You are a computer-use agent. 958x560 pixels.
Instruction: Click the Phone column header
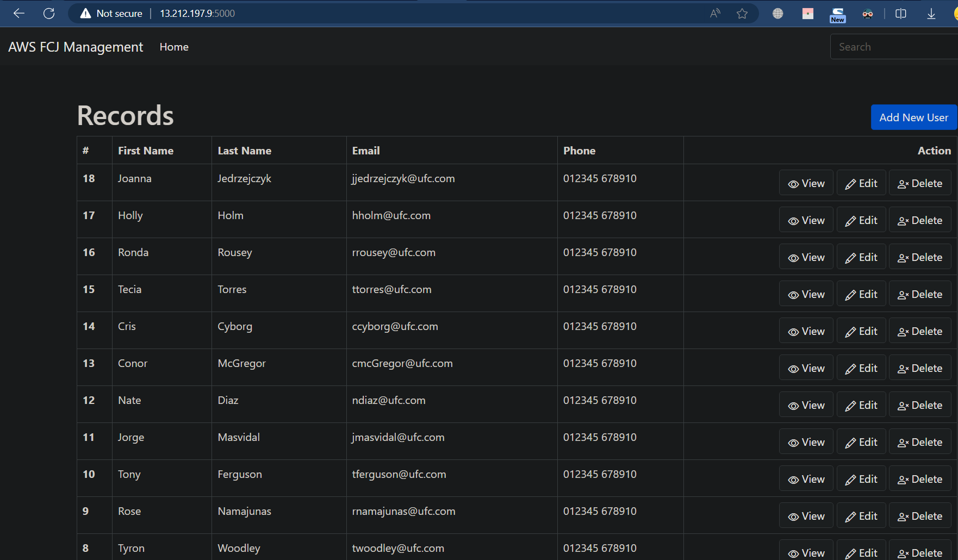[580, 151]
